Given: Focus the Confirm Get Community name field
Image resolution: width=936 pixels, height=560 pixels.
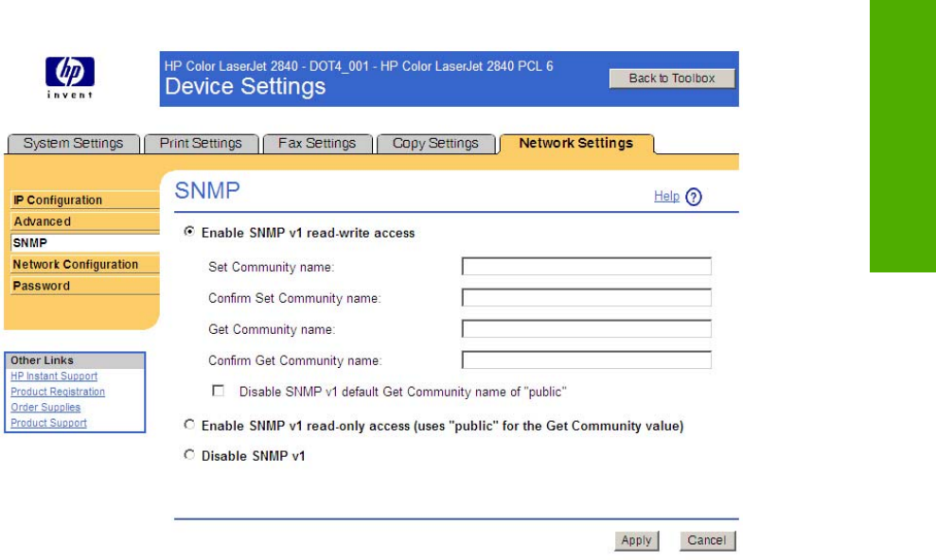Looking at the screenshot, I should [587, 359].
